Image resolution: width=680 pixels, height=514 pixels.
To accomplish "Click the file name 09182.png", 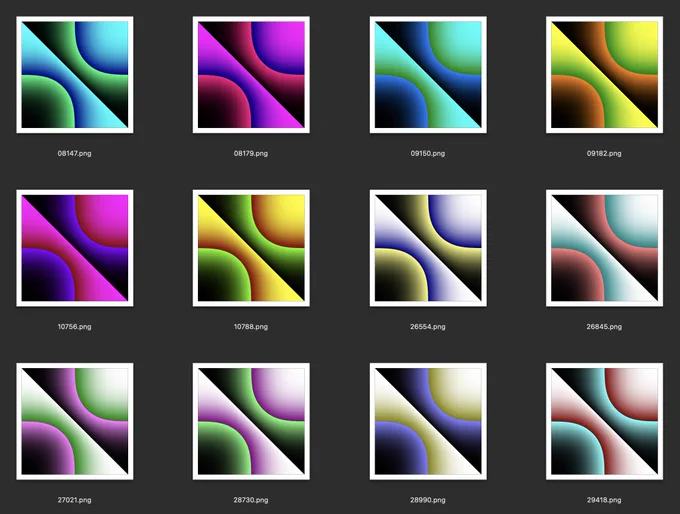I will 604,153.
